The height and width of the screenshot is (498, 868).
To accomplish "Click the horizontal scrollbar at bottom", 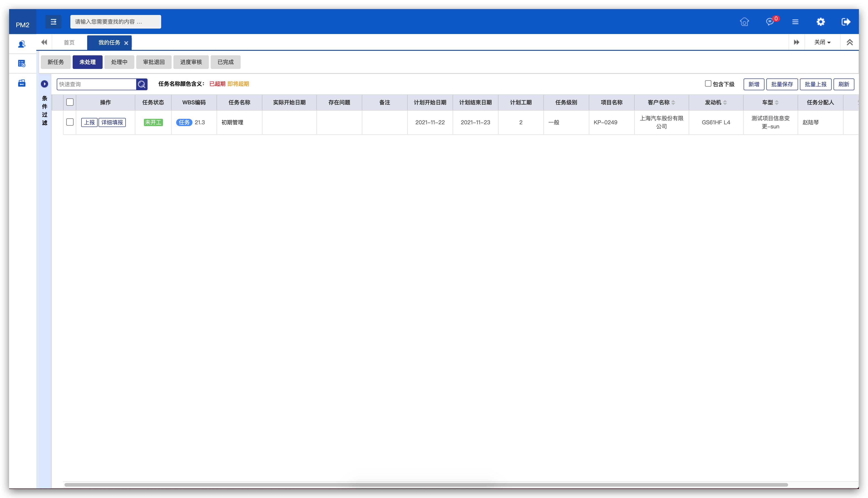I will pos(426,485).
